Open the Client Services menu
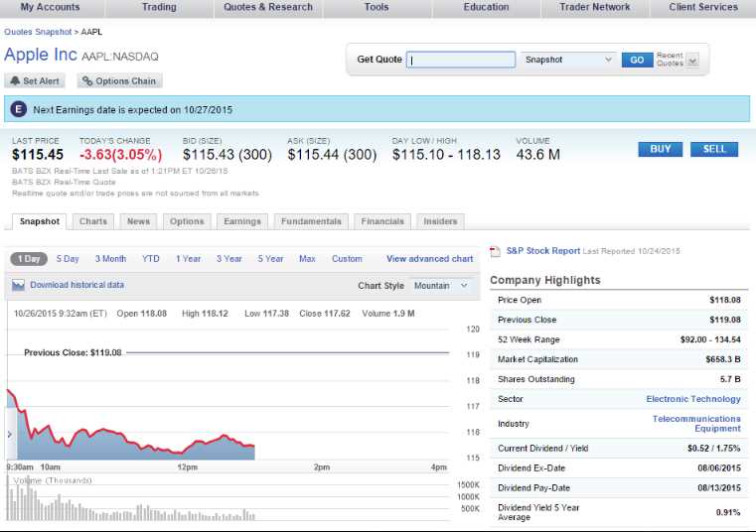This screenshot has height=532, width=756. pos(703,7)
